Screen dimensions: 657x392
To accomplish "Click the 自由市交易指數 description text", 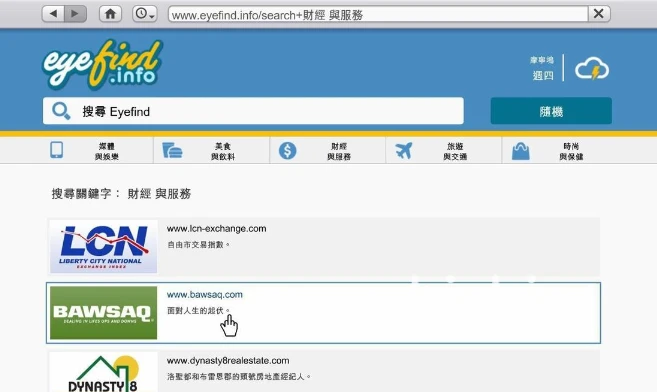I will coord(199,245).
